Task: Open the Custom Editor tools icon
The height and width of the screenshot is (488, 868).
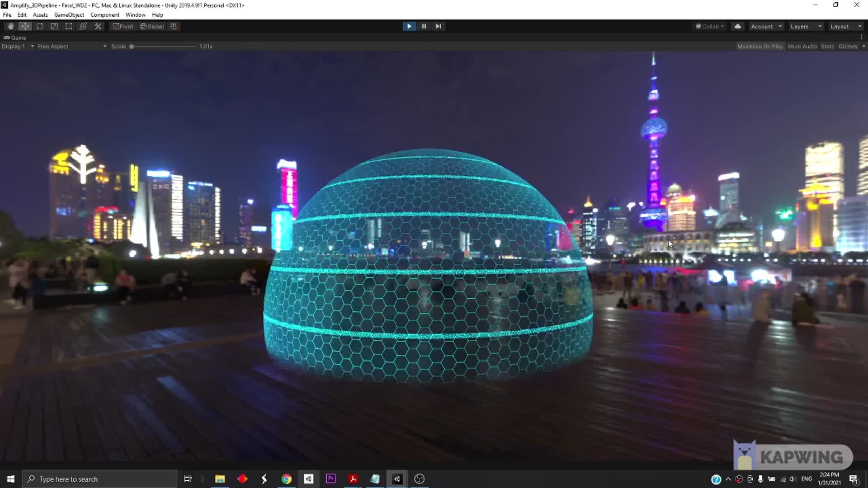Action: 98,26
